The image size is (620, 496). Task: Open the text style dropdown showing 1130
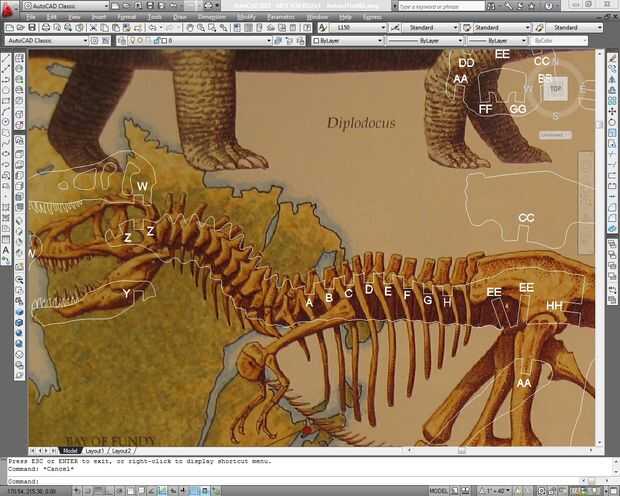358,28
